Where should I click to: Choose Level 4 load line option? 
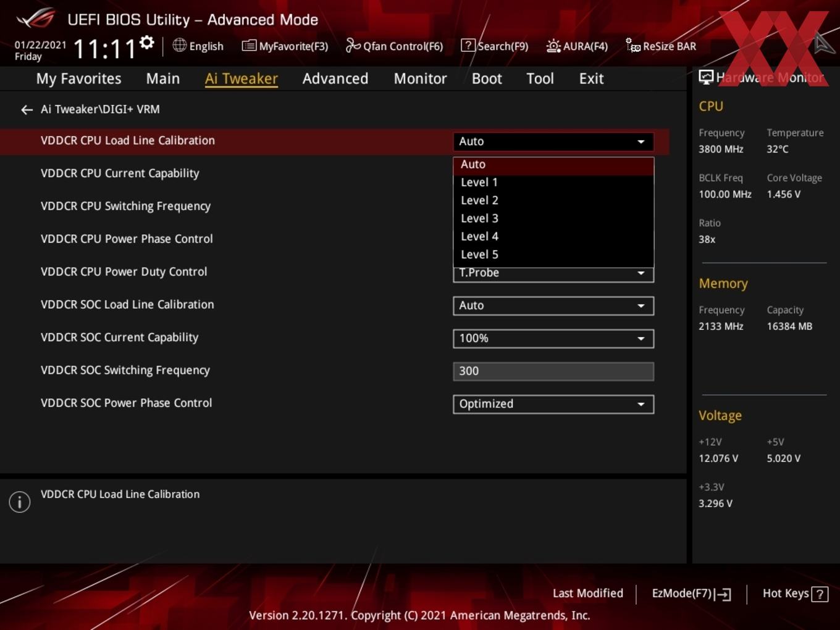click(x=553, y=237)
